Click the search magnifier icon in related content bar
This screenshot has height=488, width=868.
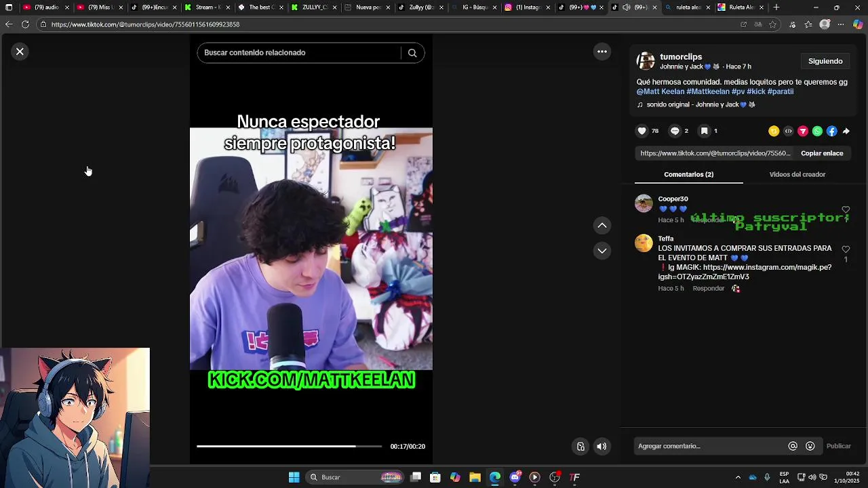click(412, 53)
